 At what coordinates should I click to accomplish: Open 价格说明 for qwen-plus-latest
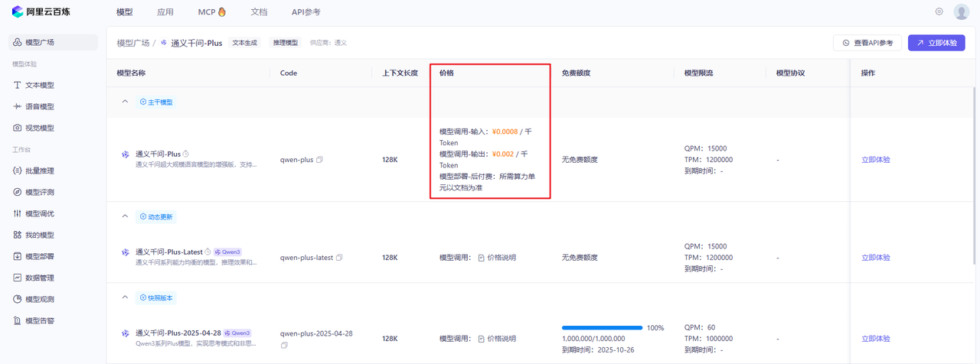click(497, 258)
